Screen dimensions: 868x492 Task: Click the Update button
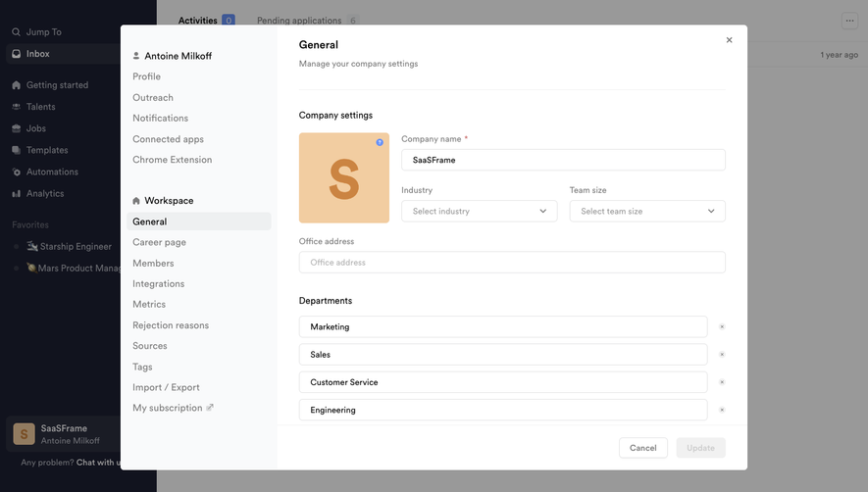point(701,448)
